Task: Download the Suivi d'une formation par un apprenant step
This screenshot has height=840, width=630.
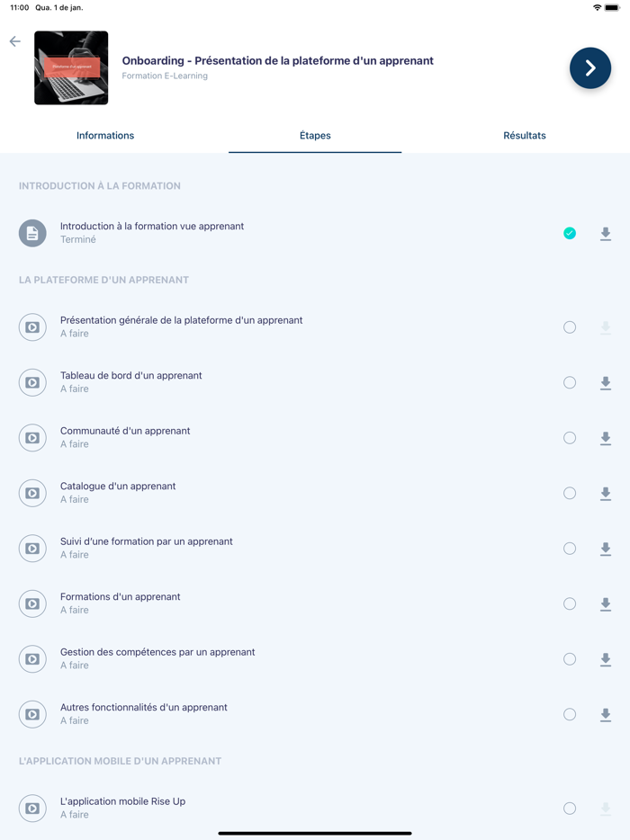Action: point(606,549)
